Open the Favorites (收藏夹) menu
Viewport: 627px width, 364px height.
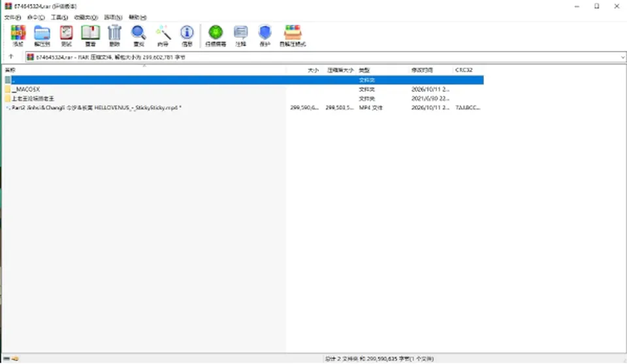pyautogui.click(x=86, y=17)
